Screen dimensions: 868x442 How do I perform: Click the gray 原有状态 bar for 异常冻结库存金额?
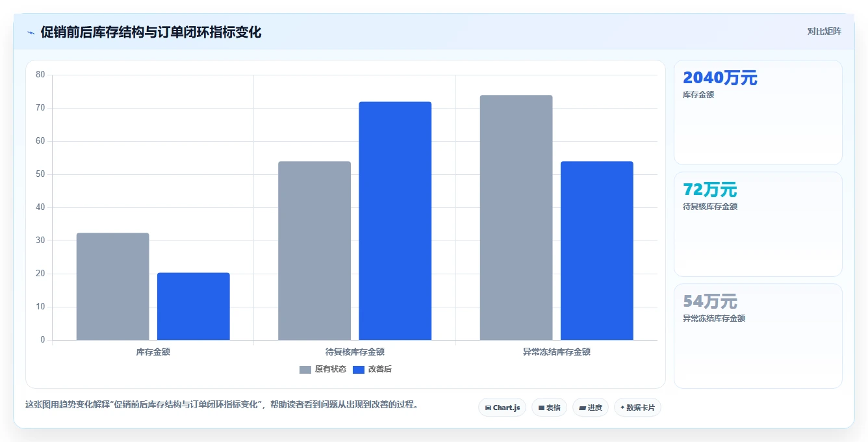click(x=517, y=218)
